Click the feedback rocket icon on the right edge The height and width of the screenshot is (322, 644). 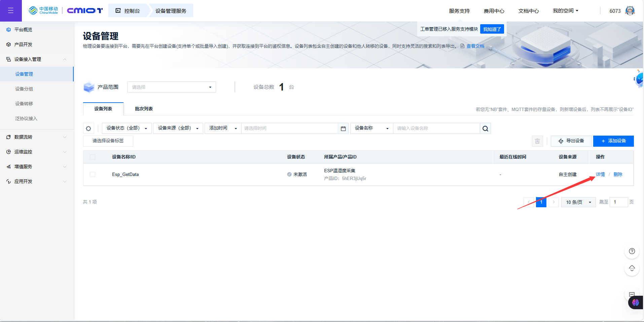click(632, 269)
